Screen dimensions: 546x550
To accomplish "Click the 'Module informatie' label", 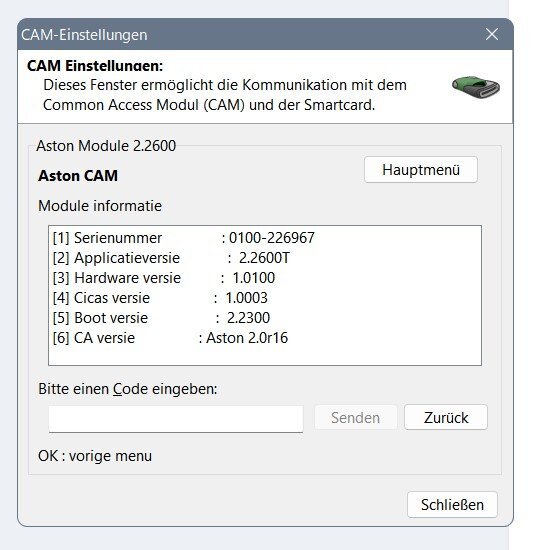I will (100, 206).
